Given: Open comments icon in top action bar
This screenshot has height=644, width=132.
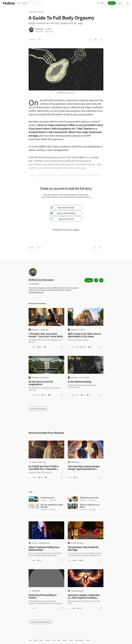Looking at the screenshot, I should pyautogui.click(x=39, y=39).
